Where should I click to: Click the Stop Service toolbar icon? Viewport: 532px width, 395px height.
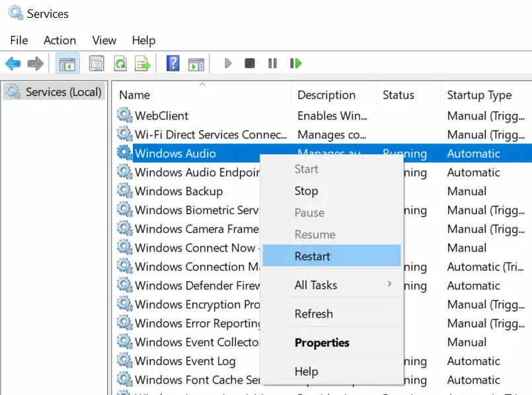249,64
